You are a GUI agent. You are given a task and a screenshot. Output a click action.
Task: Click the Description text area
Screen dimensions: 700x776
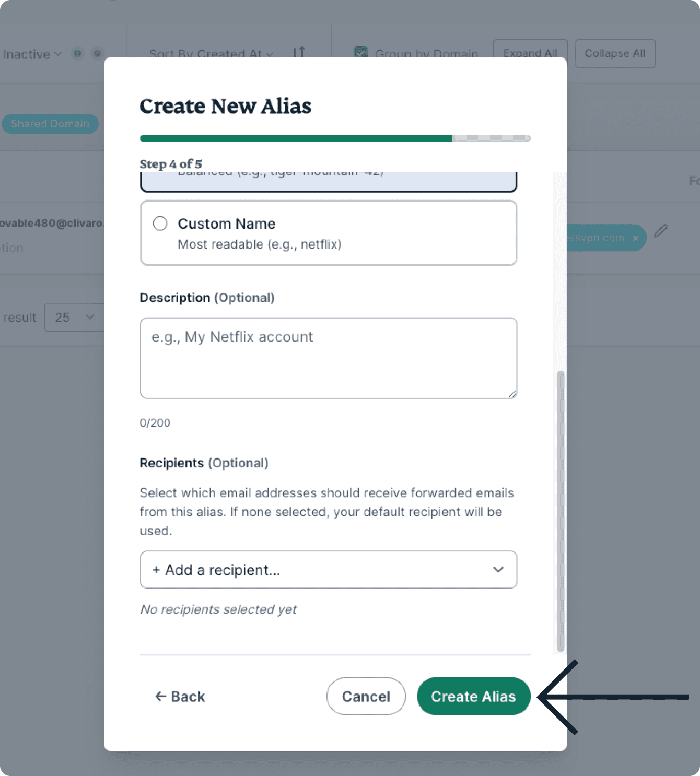click(328, 358)
